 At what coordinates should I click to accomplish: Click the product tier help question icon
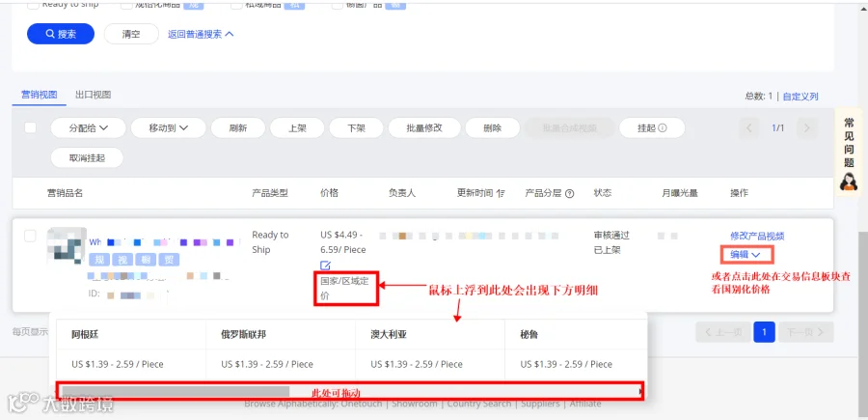click(569, 193)
